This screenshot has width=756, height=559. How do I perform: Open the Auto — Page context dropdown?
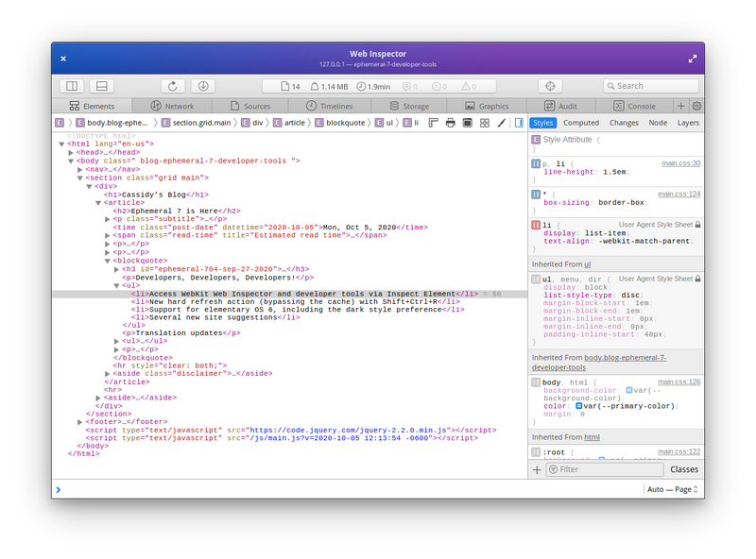pyautogui.click(x=673, y=489)
